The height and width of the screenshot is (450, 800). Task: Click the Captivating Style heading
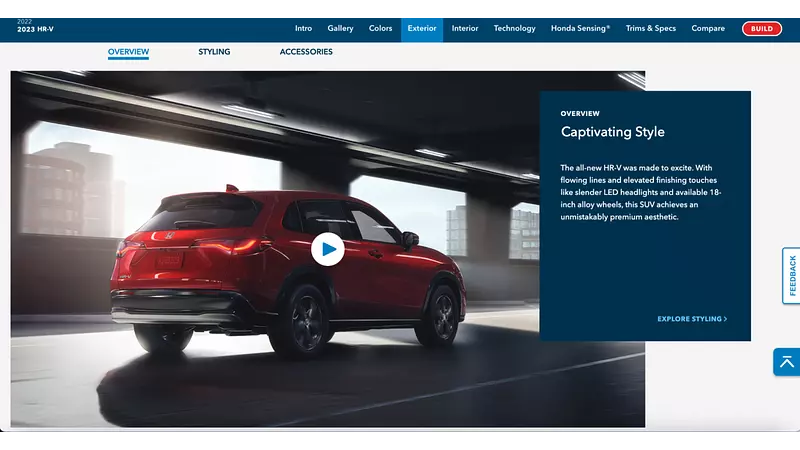tap(612, 132)
